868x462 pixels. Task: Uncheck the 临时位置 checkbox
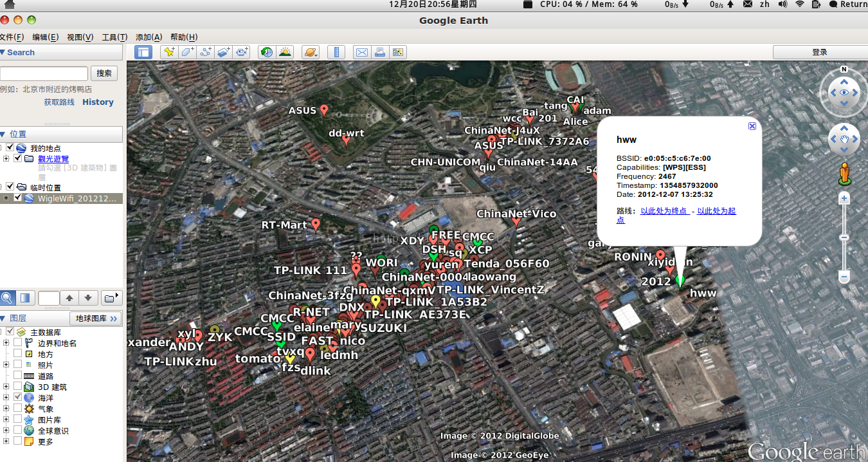click(10, 187)
